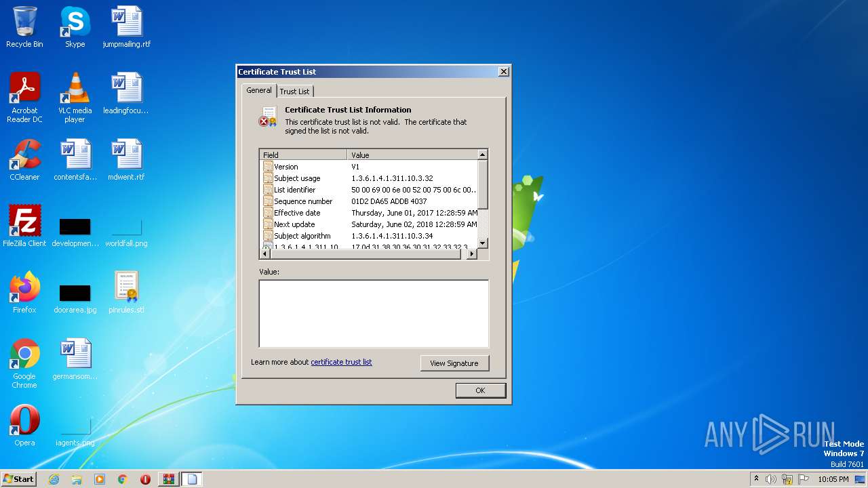The width and height of the screenshot is (868, 488).
Task: Select the contentsfa... document icon
Action: (x=75, y=160)
